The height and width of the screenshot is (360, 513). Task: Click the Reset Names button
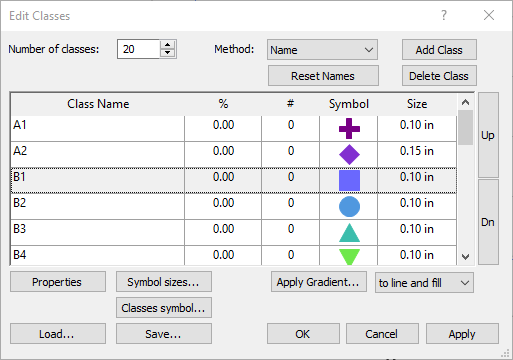323,76
